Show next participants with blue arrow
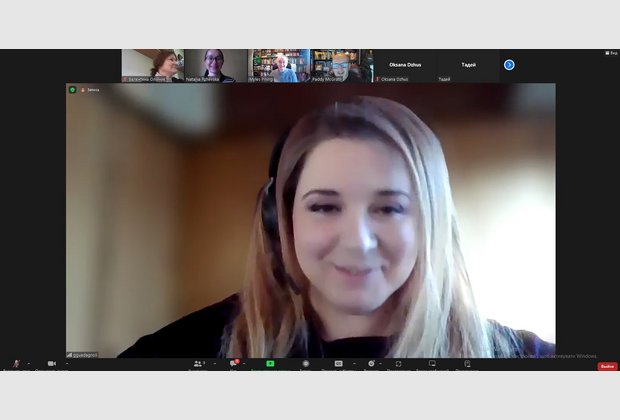Viewport: 620px width, 420px height. (509, 65)
